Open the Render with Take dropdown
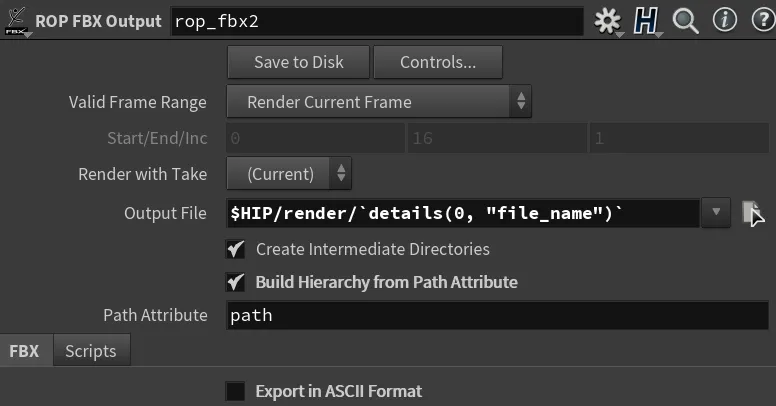 (289, 174)
